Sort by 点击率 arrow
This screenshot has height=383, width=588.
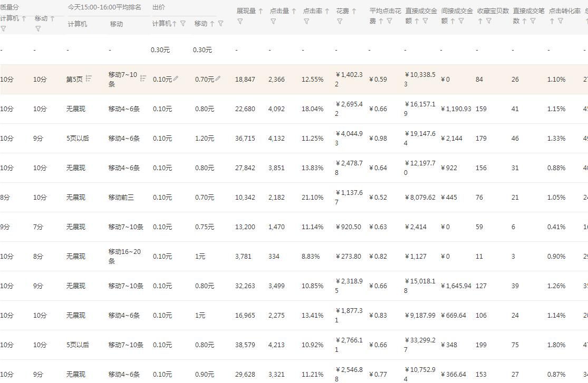(x=327, y=11)
